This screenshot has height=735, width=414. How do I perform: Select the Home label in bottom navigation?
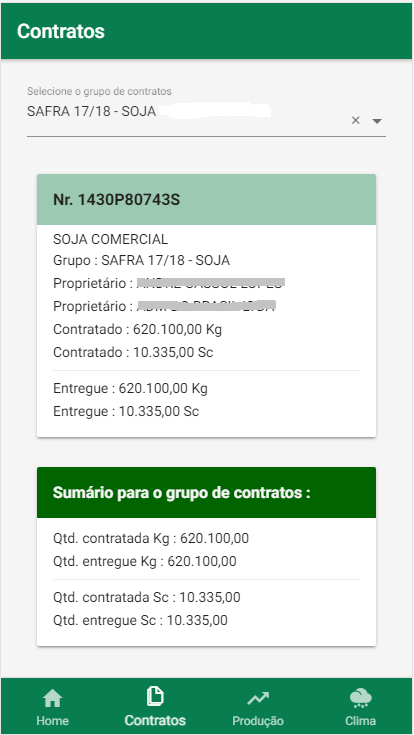[53, 720]
